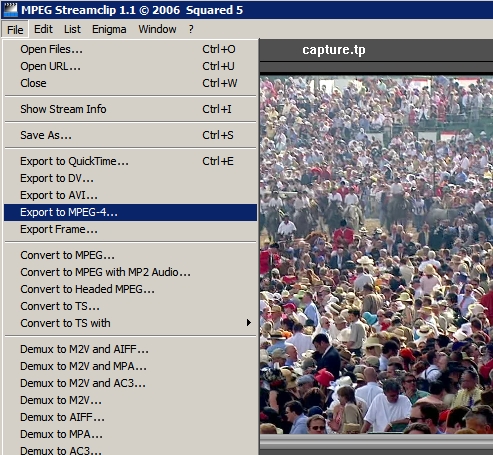Click the File menu button
Screen dimensions: 493x455
pyautogui.click(x=15, y=30)
